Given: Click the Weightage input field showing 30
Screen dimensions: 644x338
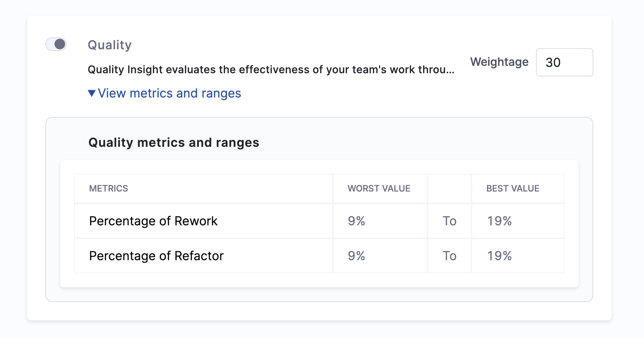Looking at the screenshot, I should (x=564, y=62).
